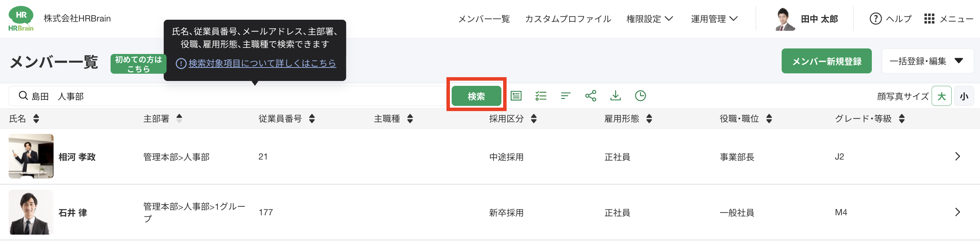Open the history clock icon
Screen dimensions: 980x245
(x=640, y=96)
